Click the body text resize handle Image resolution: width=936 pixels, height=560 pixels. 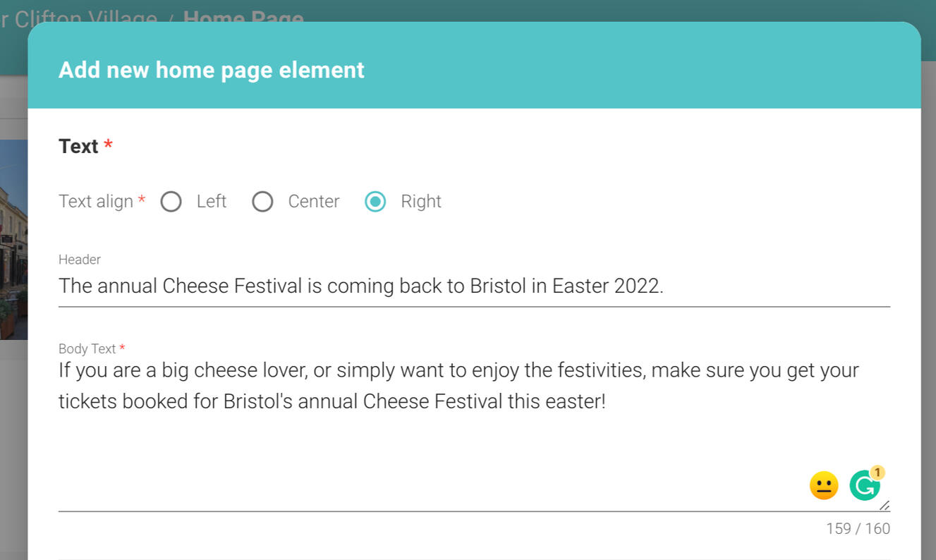pyautogui.click(x=885, y=505)
